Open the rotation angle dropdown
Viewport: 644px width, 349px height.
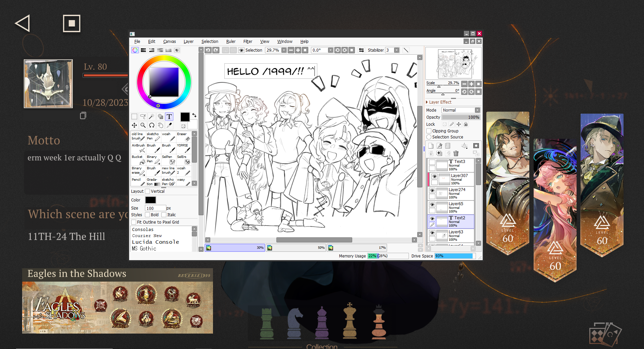tap(330, 50)
